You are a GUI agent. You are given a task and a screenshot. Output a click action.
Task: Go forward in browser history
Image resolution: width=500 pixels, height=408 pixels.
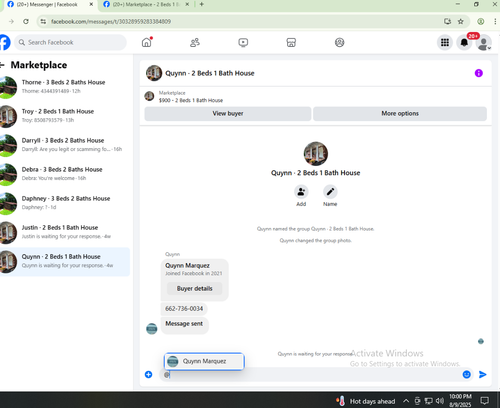(11, 21)
